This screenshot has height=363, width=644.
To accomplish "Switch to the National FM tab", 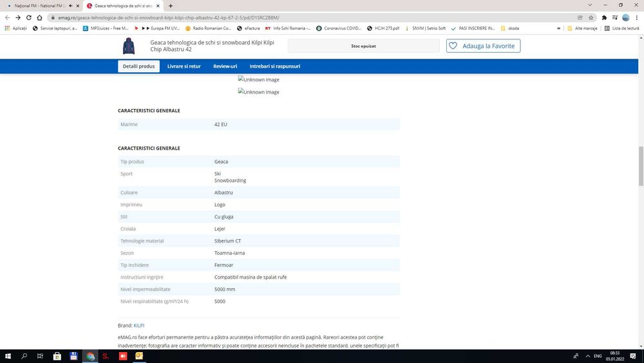I will [x=39, y=6].
